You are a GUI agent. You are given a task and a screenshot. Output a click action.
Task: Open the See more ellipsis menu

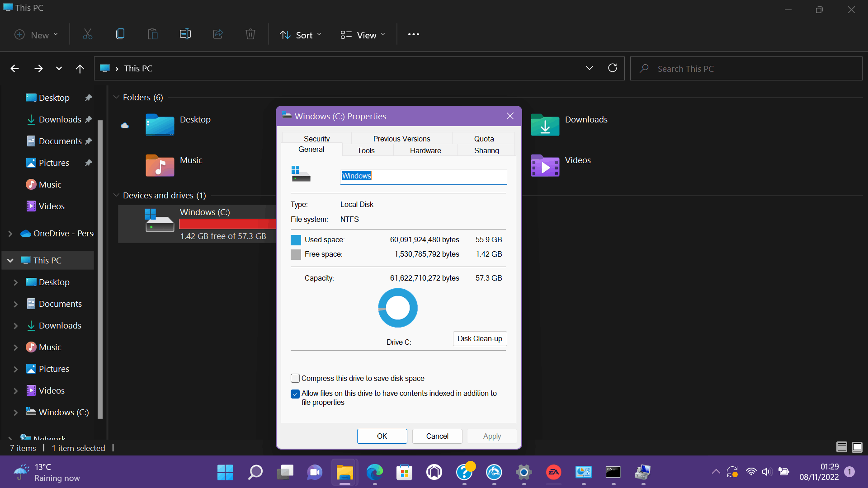pyautogui.click(x=413, y=34)
